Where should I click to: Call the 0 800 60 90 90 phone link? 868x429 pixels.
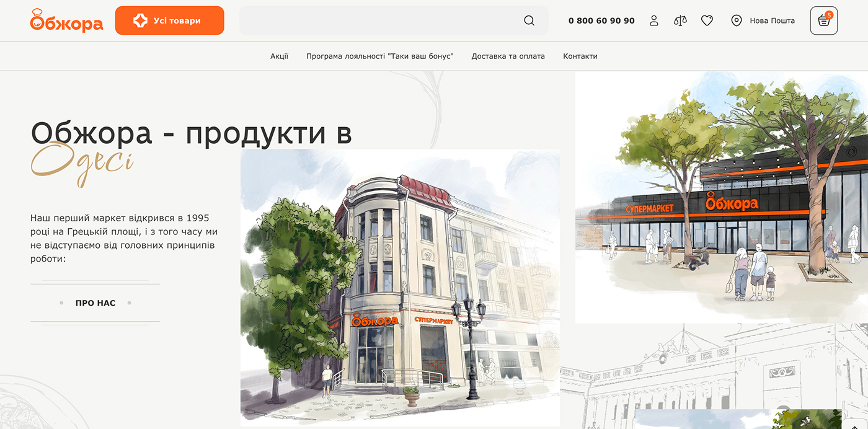[601, 20]
